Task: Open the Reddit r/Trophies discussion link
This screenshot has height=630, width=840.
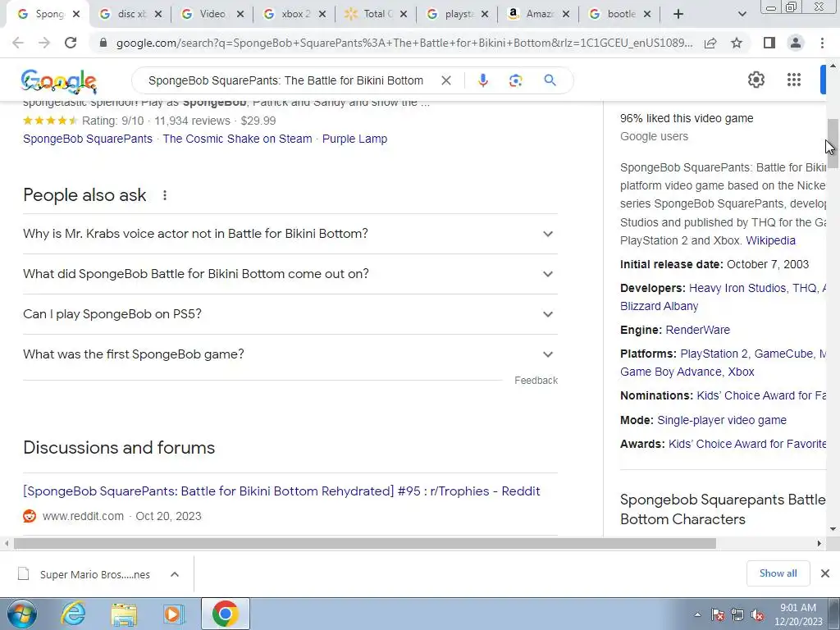Action: 282,491
